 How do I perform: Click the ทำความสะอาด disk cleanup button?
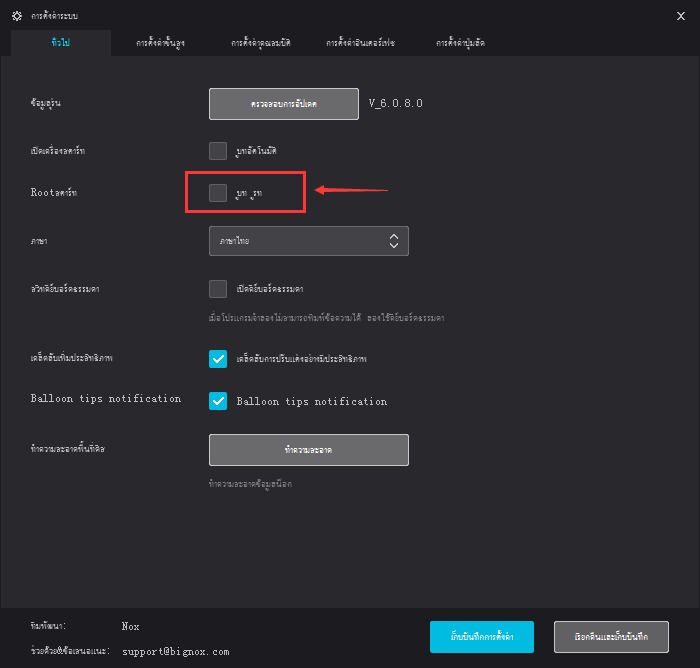point(308,450)
